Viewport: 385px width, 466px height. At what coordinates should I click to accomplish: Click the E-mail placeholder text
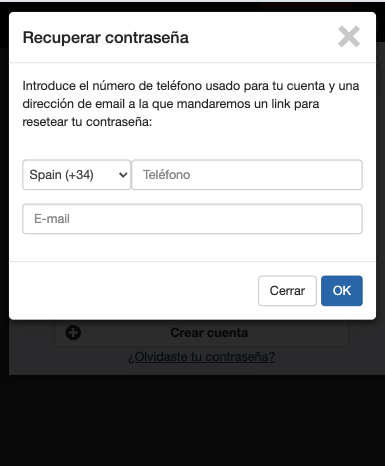click(x=52, y=219)
